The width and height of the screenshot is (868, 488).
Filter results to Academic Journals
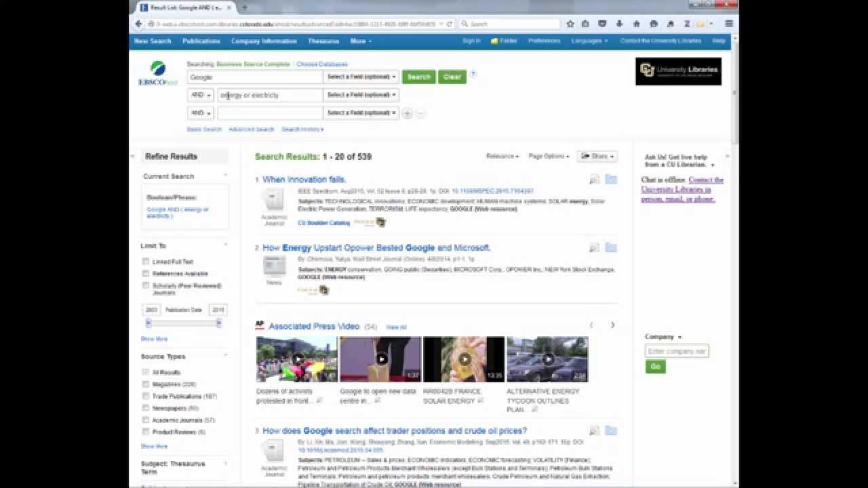point(146,420)
